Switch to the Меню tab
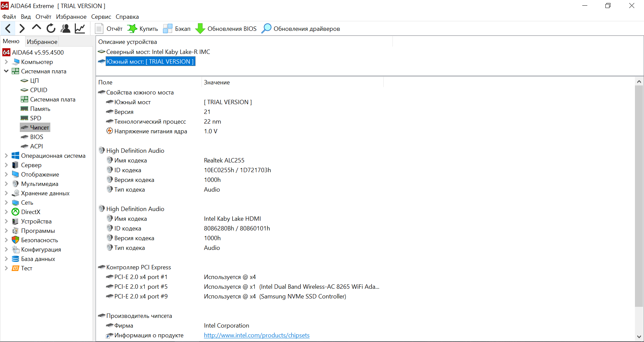644x342 pixels. [x=11, y=41]
